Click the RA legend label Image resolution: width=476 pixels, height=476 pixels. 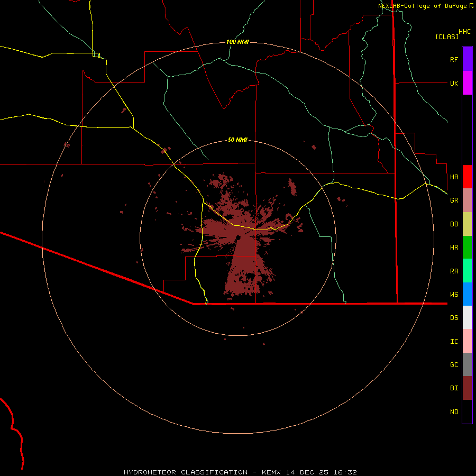(x=454, y=271)
